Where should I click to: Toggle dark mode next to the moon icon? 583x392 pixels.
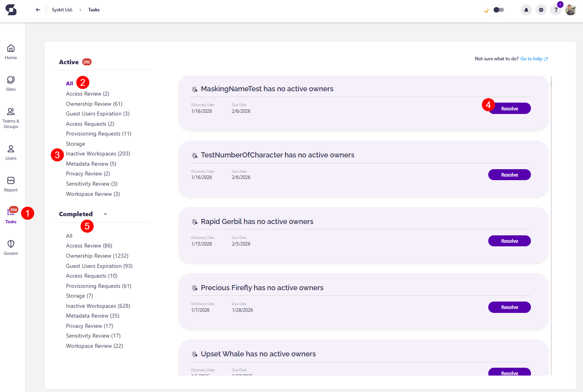(498, 9)
